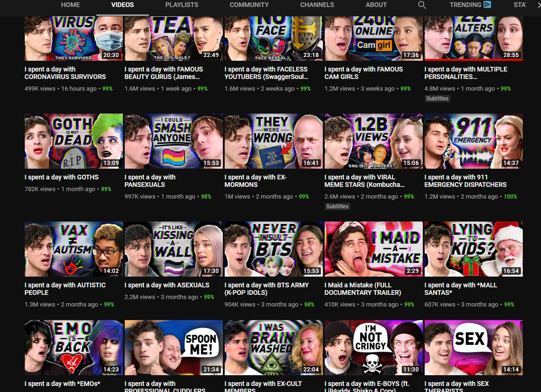Open the 911 Emergency thumbnail
This screenshot has width=541, height=392.
[x=474, y=141]
